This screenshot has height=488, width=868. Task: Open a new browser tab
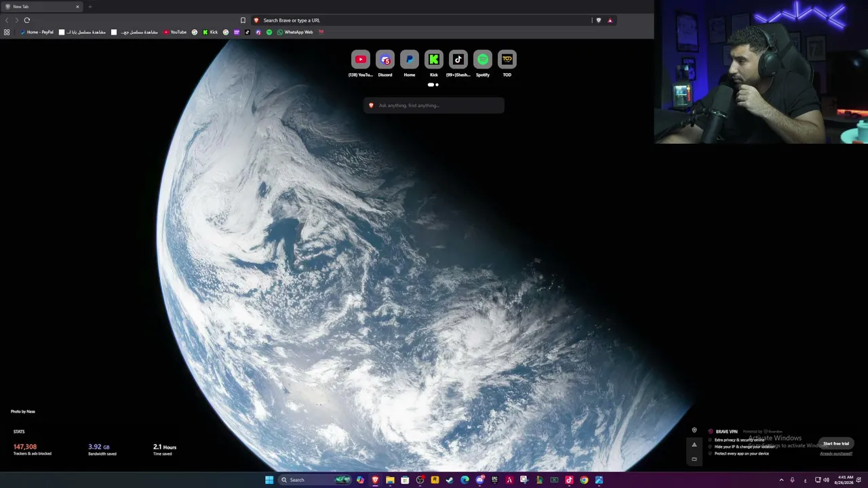90,7
